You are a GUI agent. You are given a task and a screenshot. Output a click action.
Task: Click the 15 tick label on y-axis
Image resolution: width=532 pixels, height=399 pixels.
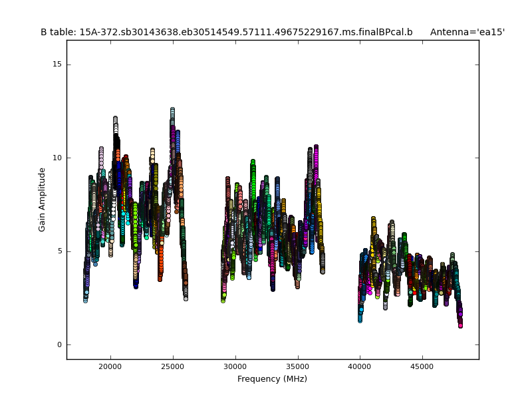pyautogui.click(x=57, y=65)
